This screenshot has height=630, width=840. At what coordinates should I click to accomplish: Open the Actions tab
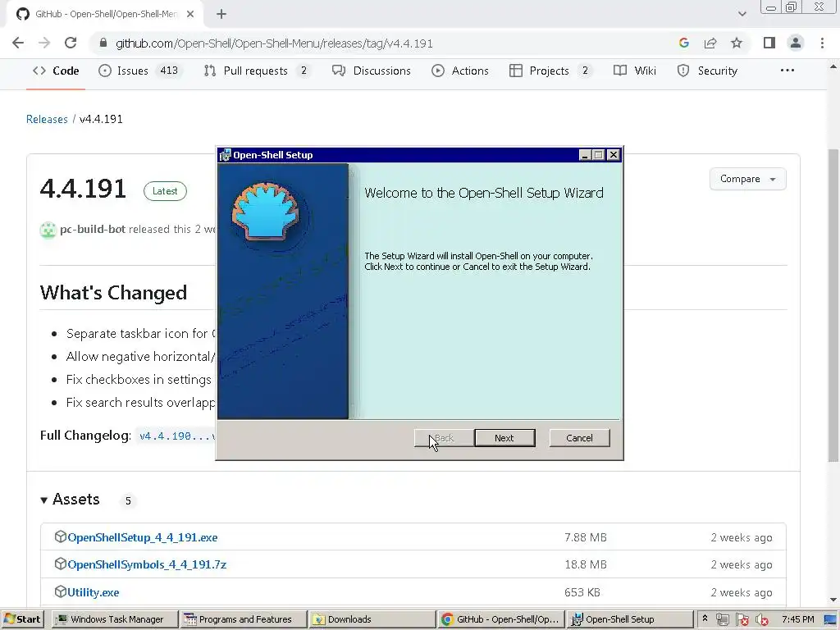(460, 71)
